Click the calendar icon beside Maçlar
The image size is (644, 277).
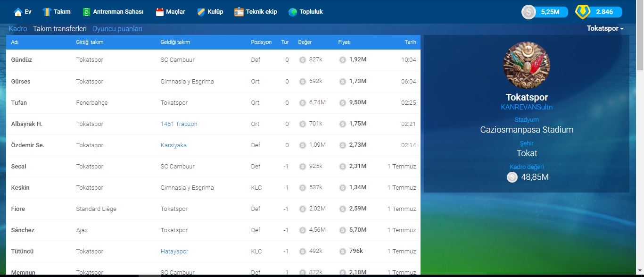tap(159, 12)
